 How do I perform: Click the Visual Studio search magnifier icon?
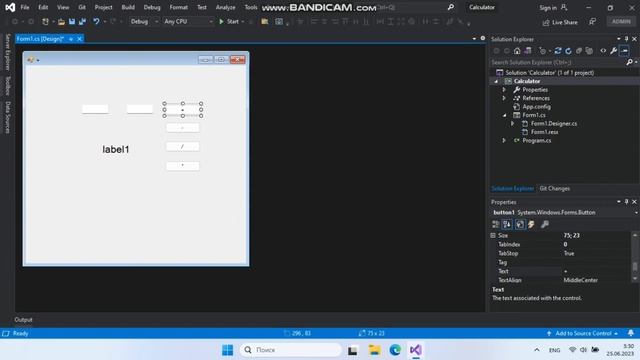point(451,7)
